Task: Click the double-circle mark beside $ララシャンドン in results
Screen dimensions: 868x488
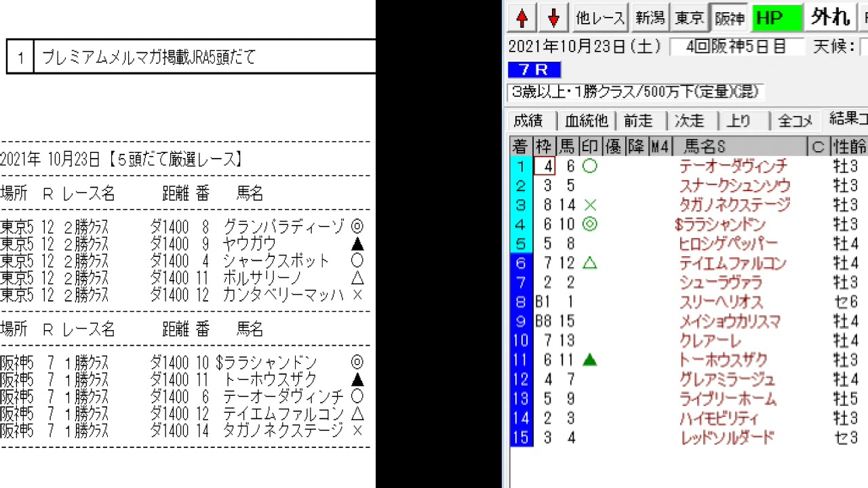Action: point(590,224)
